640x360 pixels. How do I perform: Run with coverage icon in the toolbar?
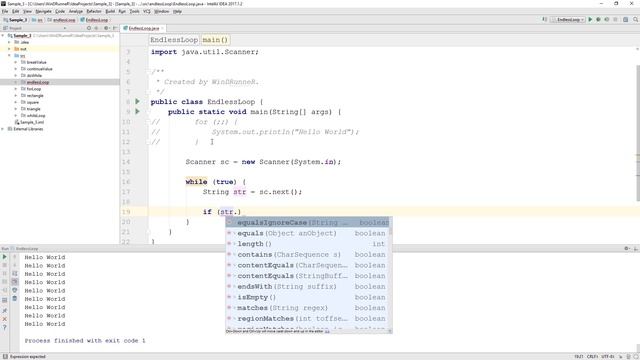pos(607,20)
